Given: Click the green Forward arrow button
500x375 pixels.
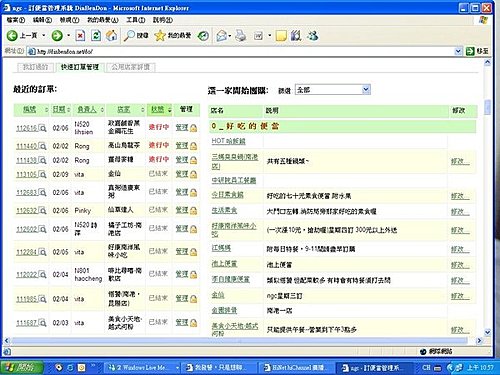Looking at the screenshot, I should [x=57, y=35].
